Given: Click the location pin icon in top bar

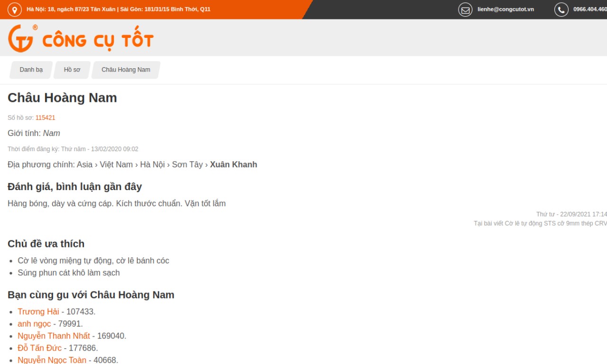Looking at the screenshot, I should click(15, 9).
